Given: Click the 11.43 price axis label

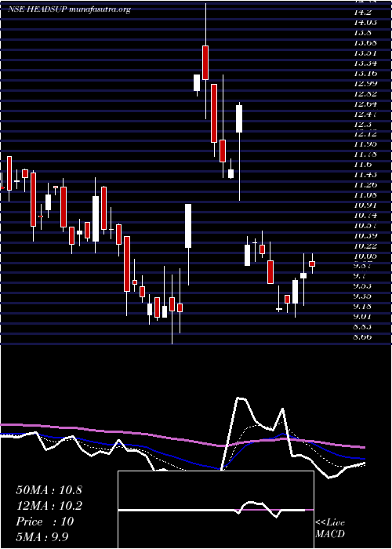Looking at the screenshot, I should pos(365,174).
